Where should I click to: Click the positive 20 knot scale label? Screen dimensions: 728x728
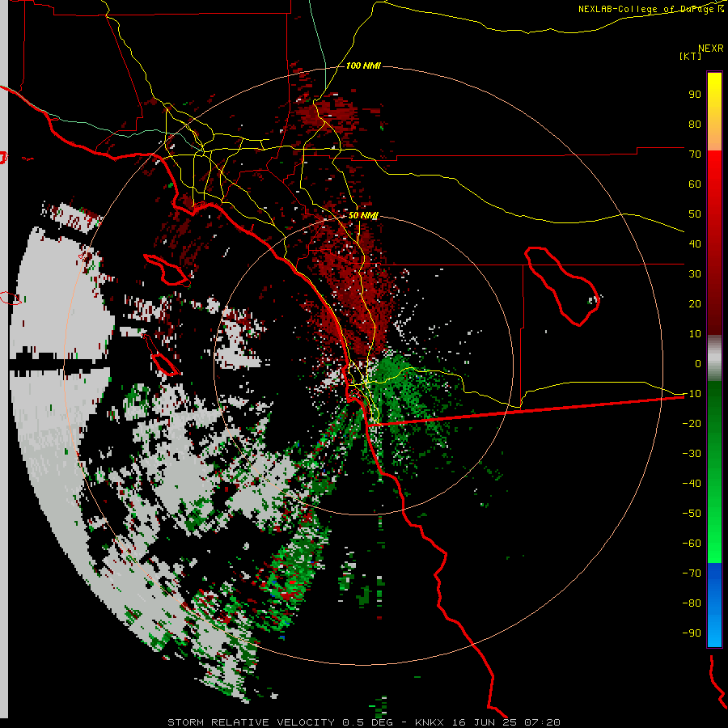pyautogui.click(x=695, y=304)
